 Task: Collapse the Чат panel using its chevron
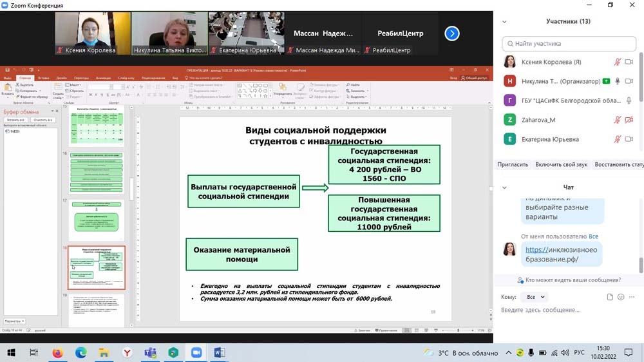tap(504, 187)
